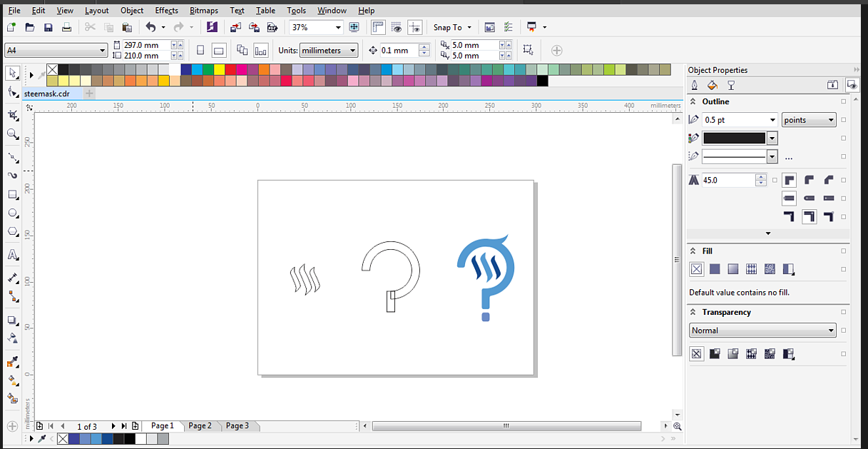
Task: Select the Color Eyedropper tool
Action: coord(12,362)
